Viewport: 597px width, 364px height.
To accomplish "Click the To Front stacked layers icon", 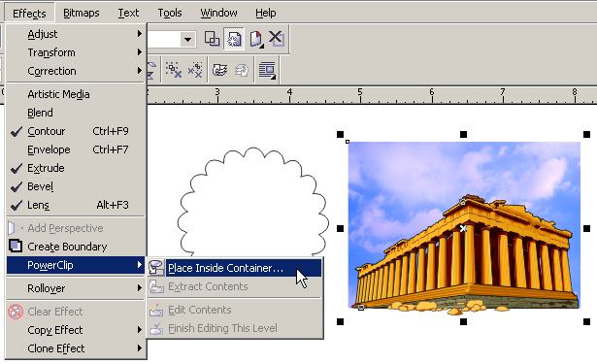I will click(x=220, y=70).
